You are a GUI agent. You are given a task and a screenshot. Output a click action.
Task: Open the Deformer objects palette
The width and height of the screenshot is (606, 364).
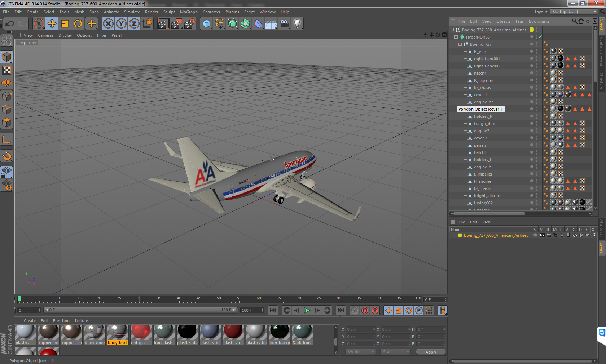point(258,24)
